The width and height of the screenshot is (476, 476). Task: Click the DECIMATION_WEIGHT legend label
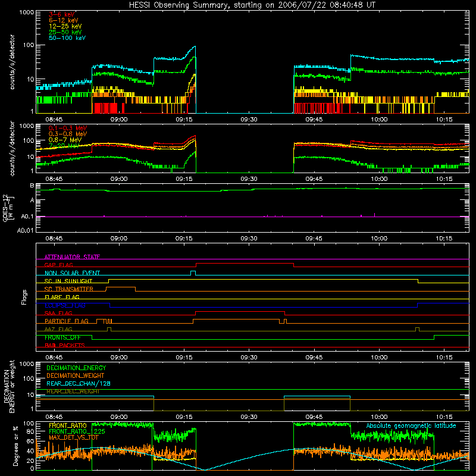76,375
